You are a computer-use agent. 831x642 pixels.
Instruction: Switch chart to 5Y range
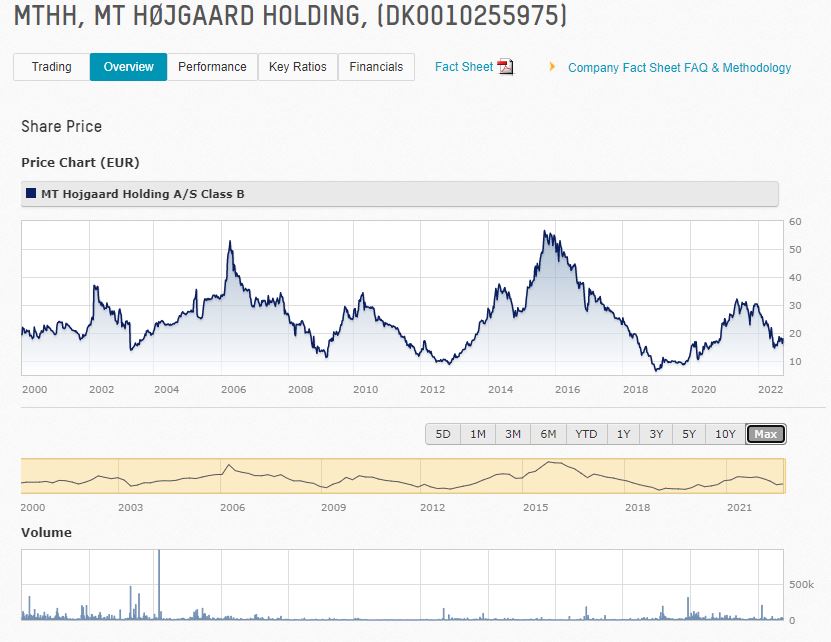[x=689, y=434]
